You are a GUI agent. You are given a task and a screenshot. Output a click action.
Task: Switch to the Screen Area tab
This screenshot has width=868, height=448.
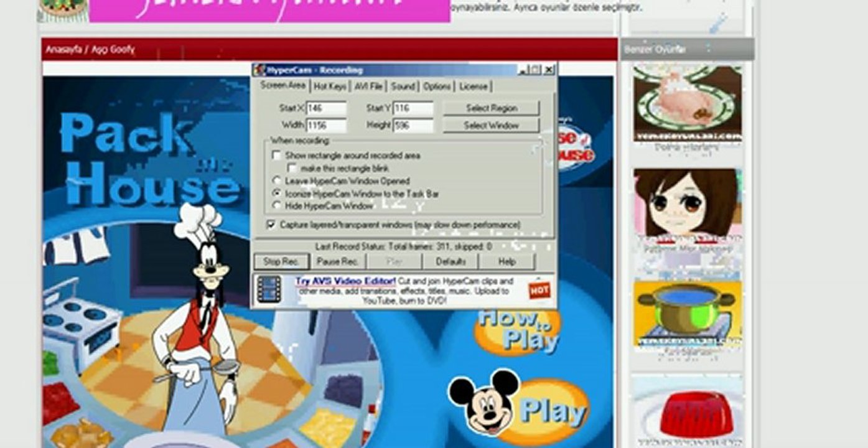(283, 85)
